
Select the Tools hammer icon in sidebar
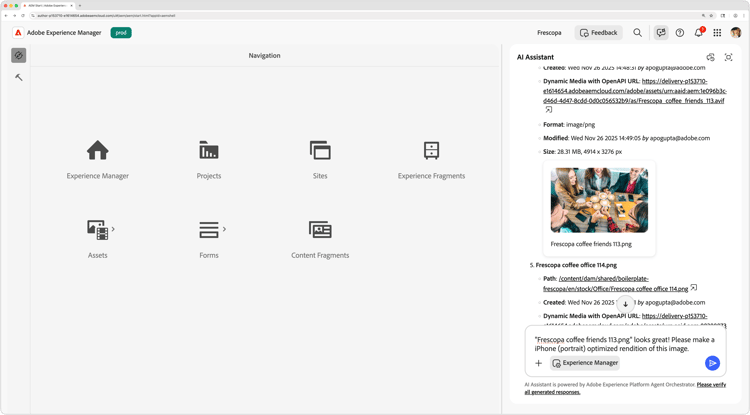click(x=19, y=77)
